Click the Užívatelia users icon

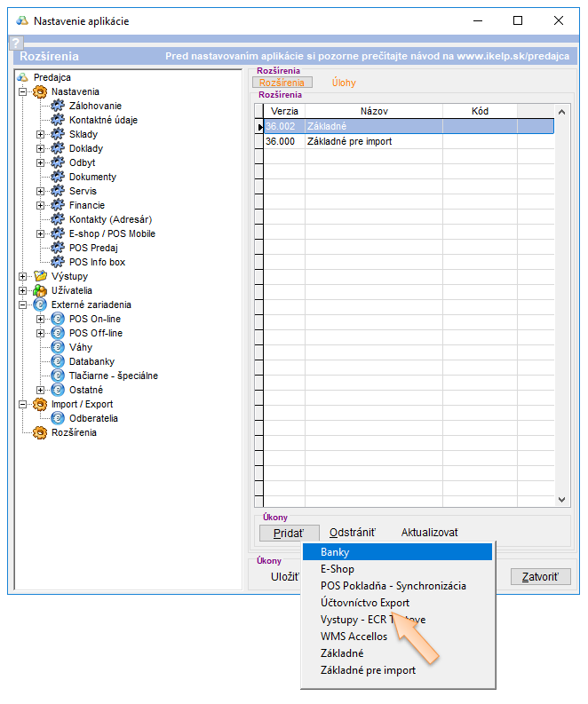pos(40,290)
